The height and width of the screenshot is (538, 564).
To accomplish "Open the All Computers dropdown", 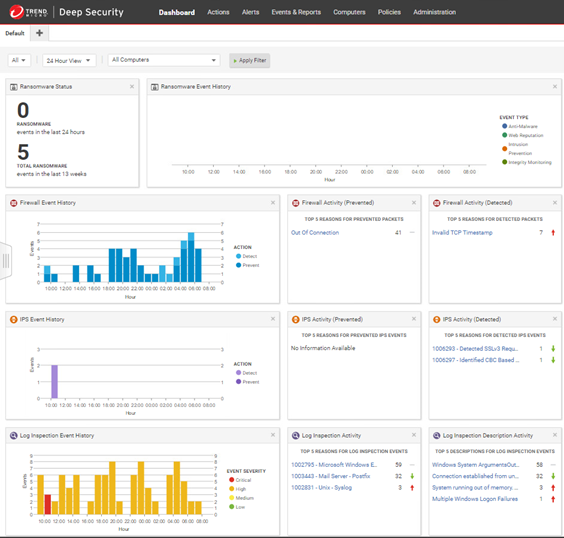I will coord(164,60).
